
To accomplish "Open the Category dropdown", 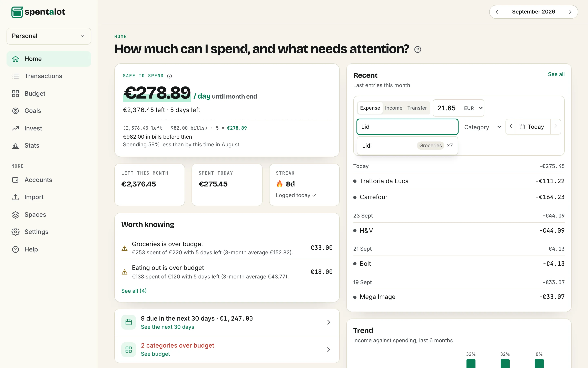I will pyautogui.click(x=482, y=127).
